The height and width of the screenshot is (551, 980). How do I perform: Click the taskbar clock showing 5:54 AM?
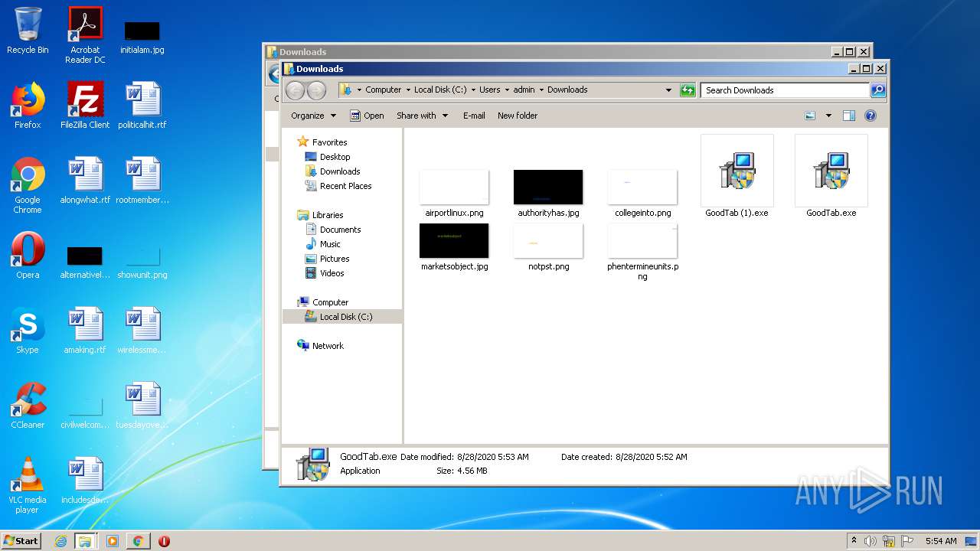point(941,541)
